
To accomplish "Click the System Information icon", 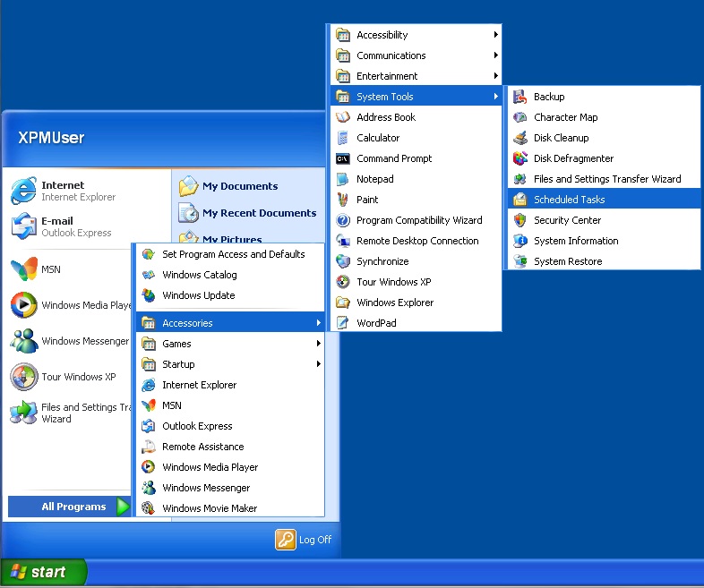I will click(x=519, y=241).
